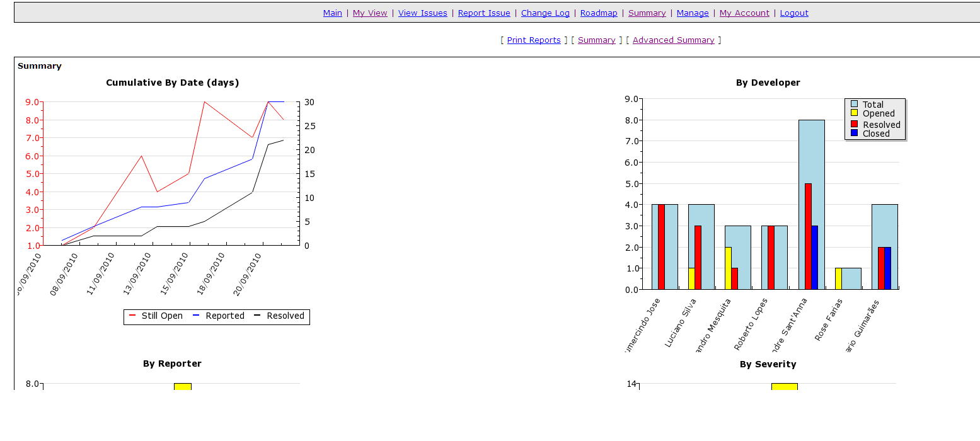
Task: Open the Manage section
Action: 692,13
